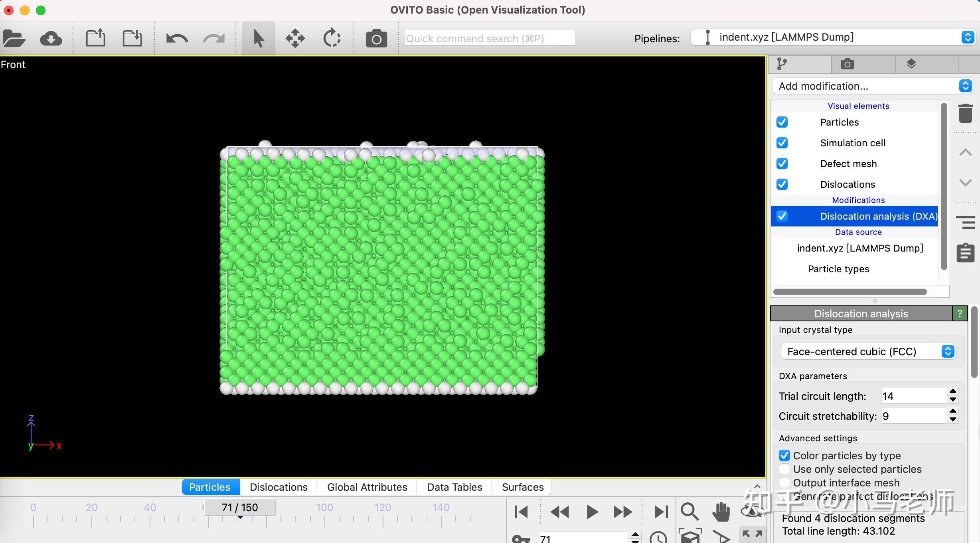Open Input crystal type FCC dropdown
Screen dimensions: 980x543
click(868, 351)
